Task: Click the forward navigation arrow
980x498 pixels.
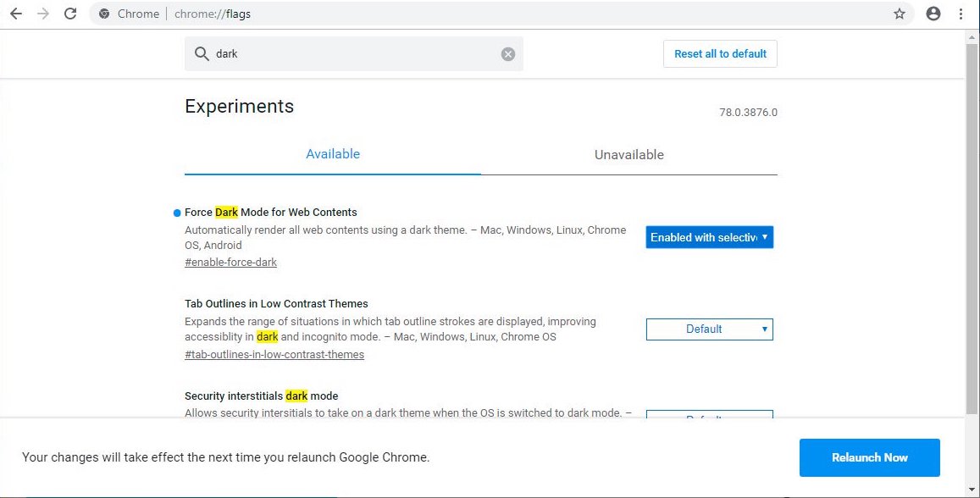Action: 42,14
